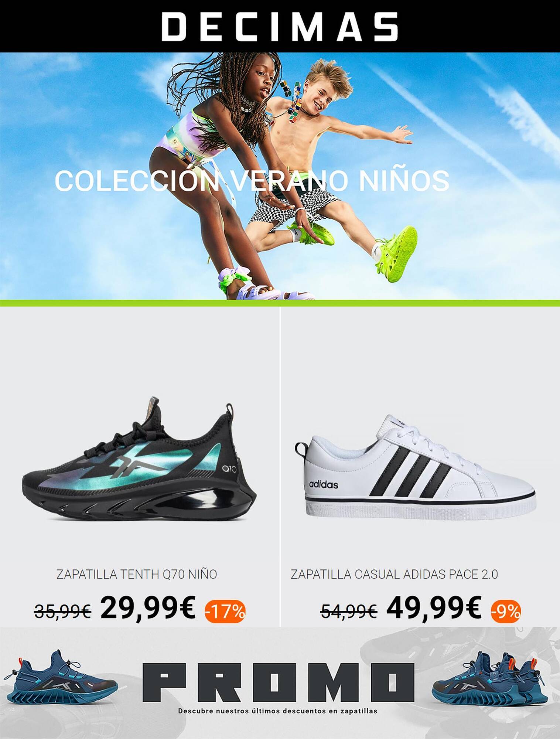This screenshot has height=739, width=560.
Task: Open the Zapatilla Tenth Q70 Niño product title
Action: 137,575
